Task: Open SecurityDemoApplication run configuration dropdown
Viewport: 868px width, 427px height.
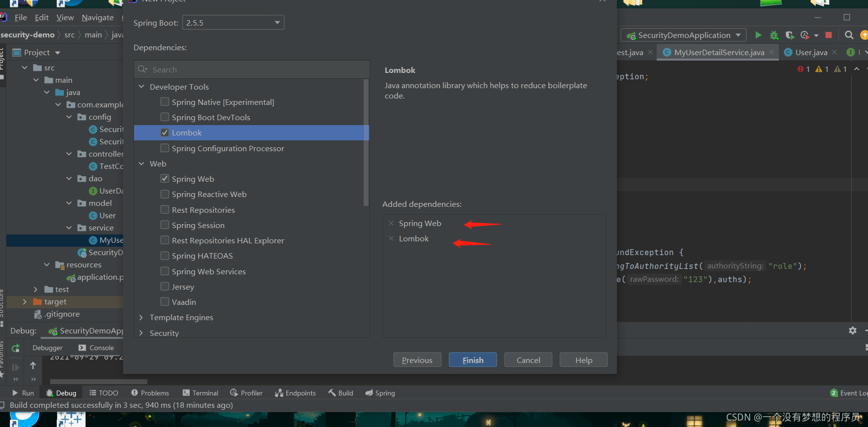Action: (684, 35)
